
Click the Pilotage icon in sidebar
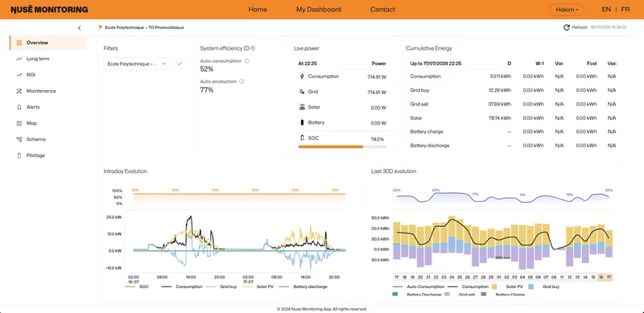19,155
